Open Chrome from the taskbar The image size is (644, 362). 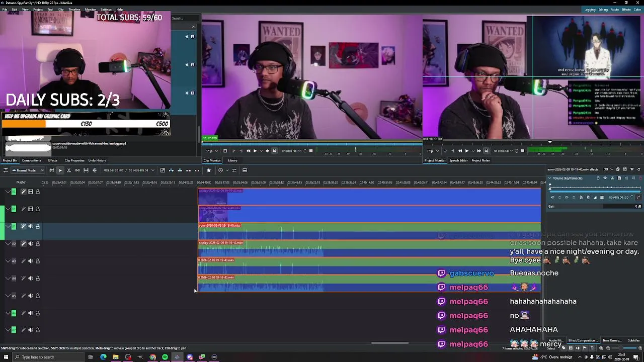pos(152,357)
